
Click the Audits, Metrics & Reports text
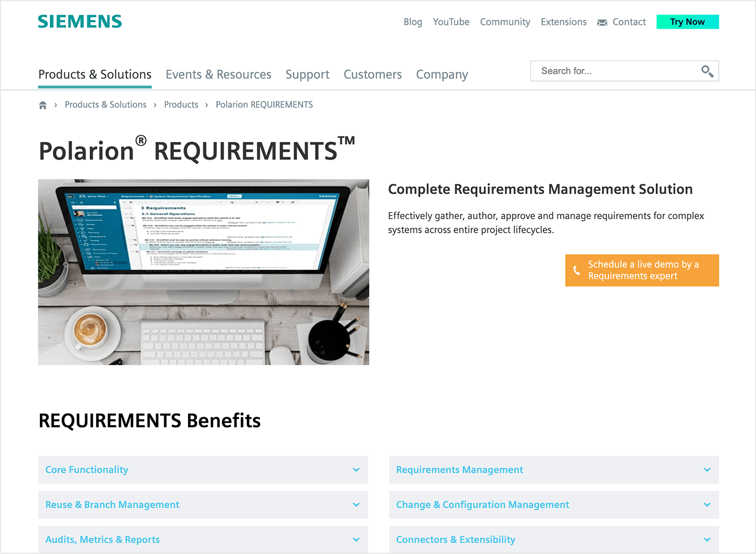tap(102, 539)
